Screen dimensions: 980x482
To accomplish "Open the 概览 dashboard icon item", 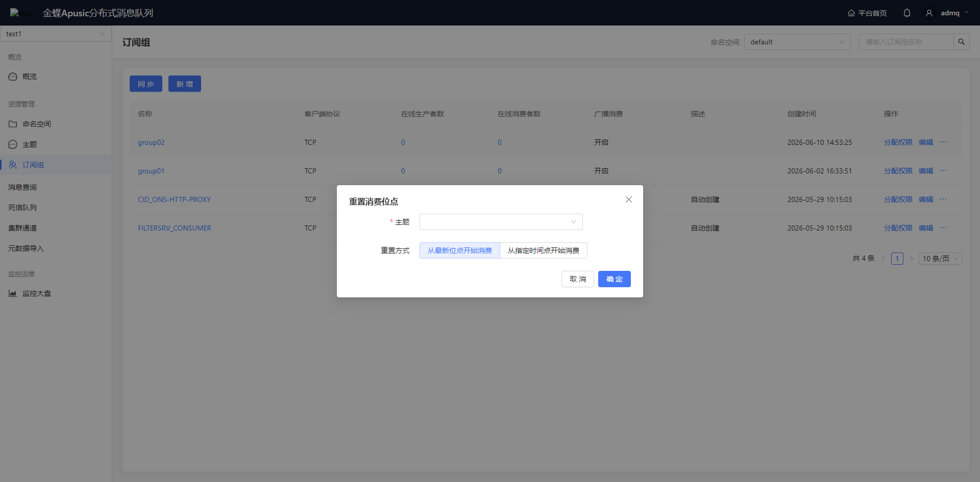I will click(13, 77).
